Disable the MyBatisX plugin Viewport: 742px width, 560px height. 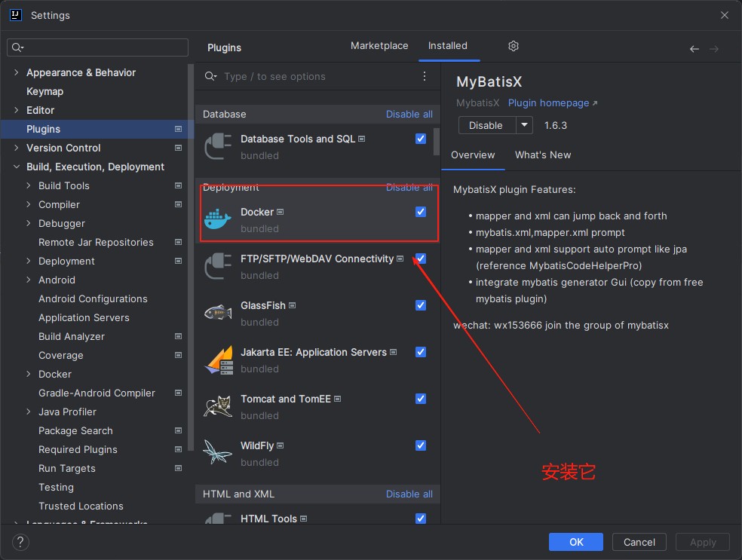coord(487,125)
